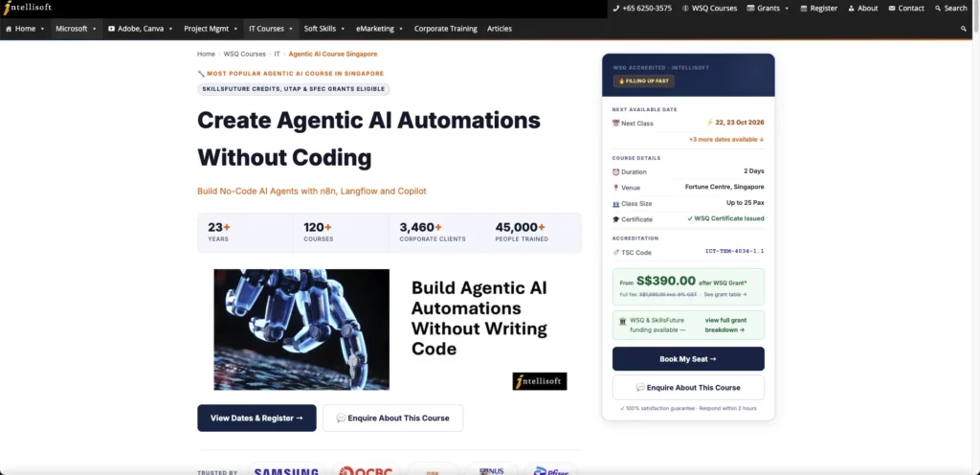Click the icon beside TSC Code

[615, 253]
